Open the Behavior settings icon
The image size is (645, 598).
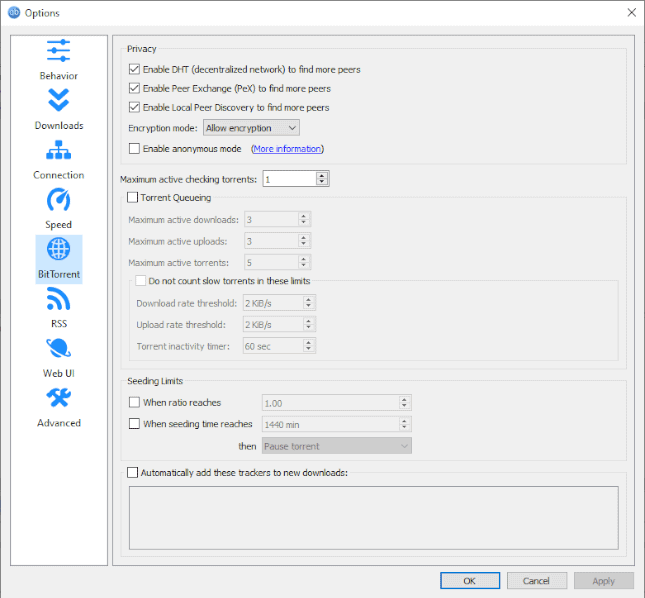point(58,51)
